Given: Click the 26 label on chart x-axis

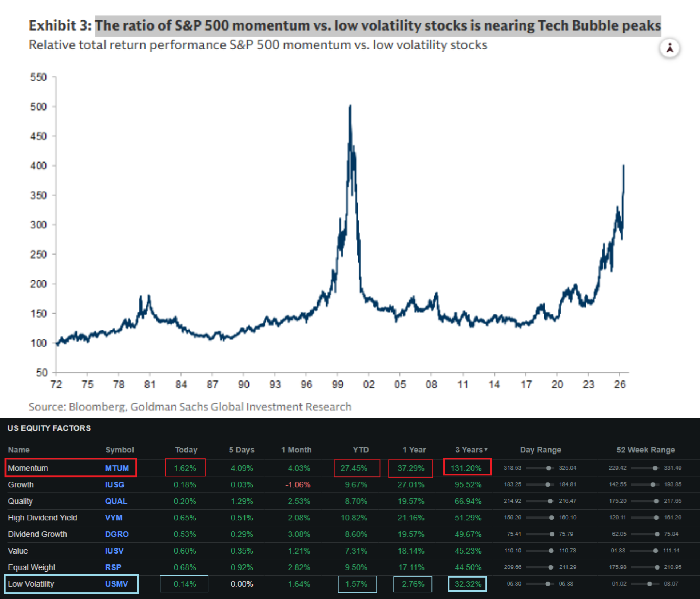Looking at the screenshot, I should pos(620,384).
